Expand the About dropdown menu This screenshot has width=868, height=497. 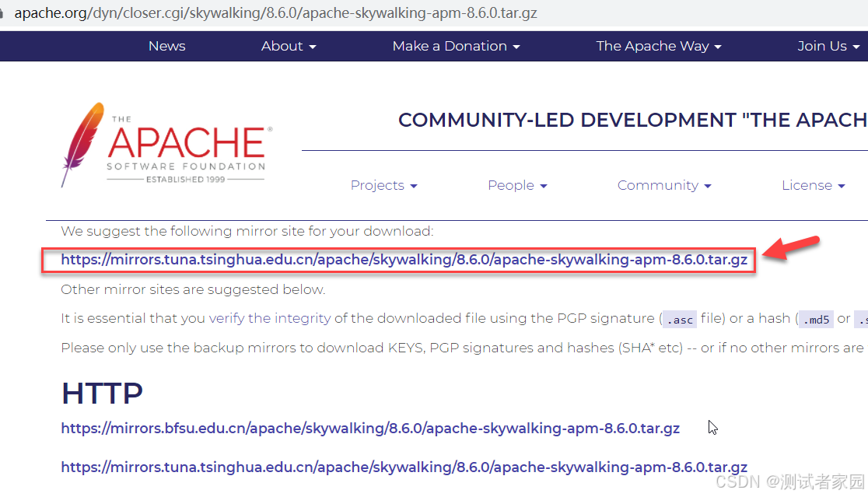point(289,46)
